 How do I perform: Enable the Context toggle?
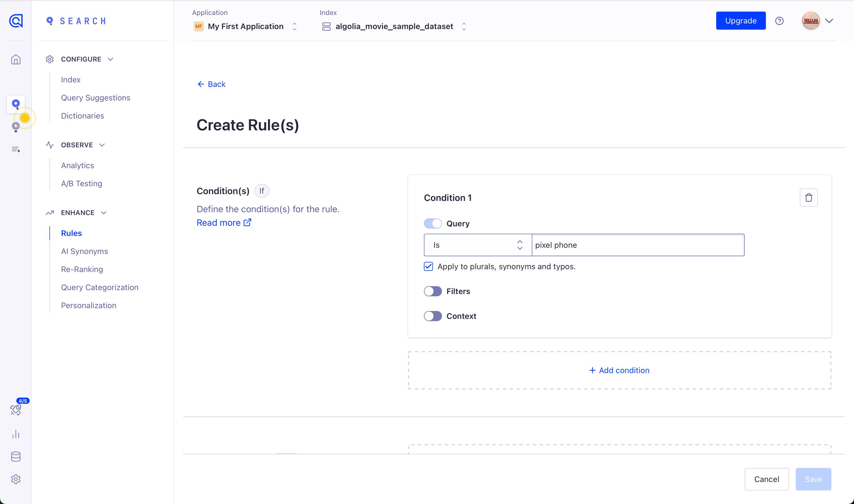[433, 316]
